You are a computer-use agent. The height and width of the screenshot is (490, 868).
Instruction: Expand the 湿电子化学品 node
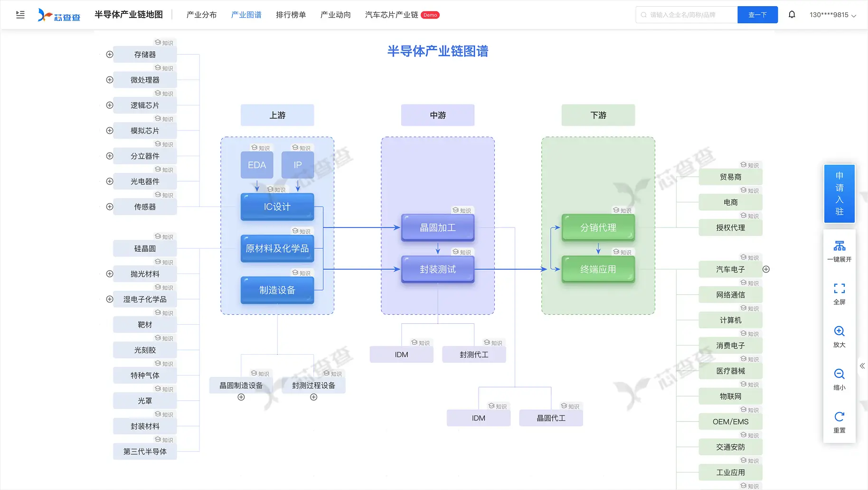110,299
